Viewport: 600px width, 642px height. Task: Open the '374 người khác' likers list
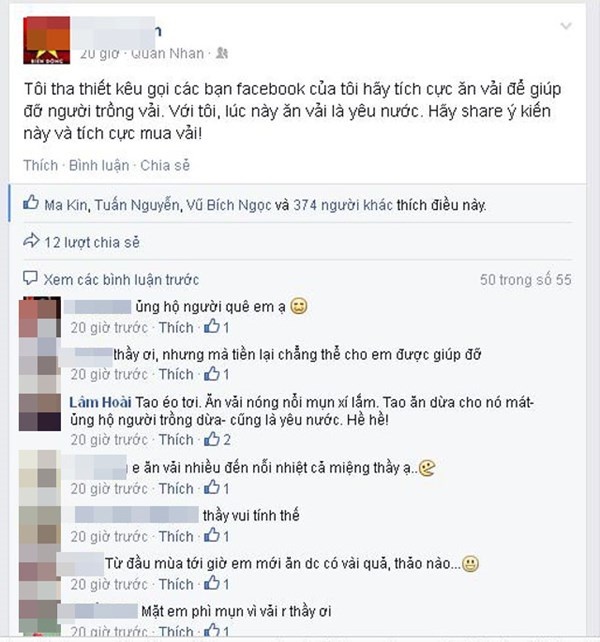343,205
